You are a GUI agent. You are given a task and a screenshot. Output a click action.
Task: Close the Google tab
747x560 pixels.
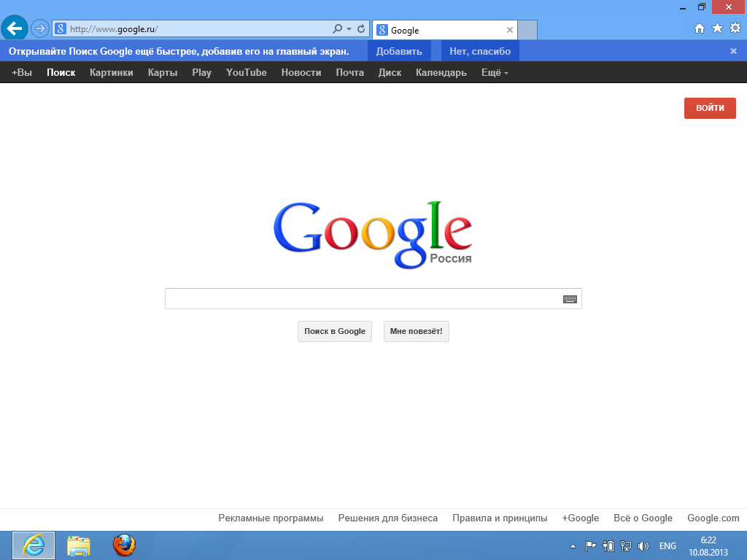click(510, 30)
